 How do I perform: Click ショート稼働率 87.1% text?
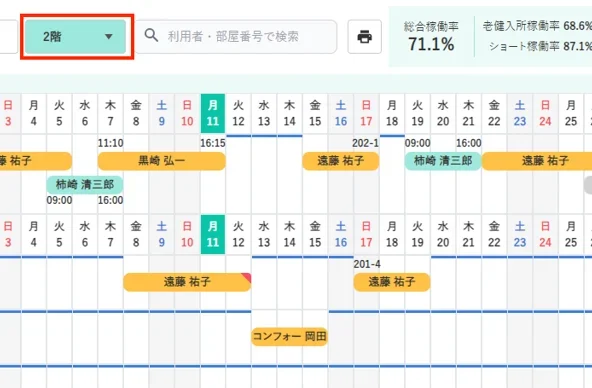540,46
